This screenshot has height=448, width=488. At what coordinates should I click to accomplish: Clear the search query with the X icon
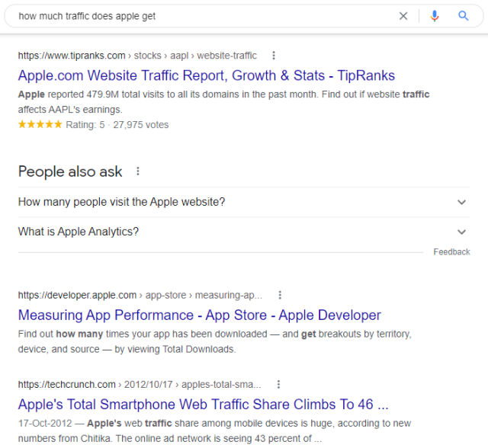tap(403, 16)
